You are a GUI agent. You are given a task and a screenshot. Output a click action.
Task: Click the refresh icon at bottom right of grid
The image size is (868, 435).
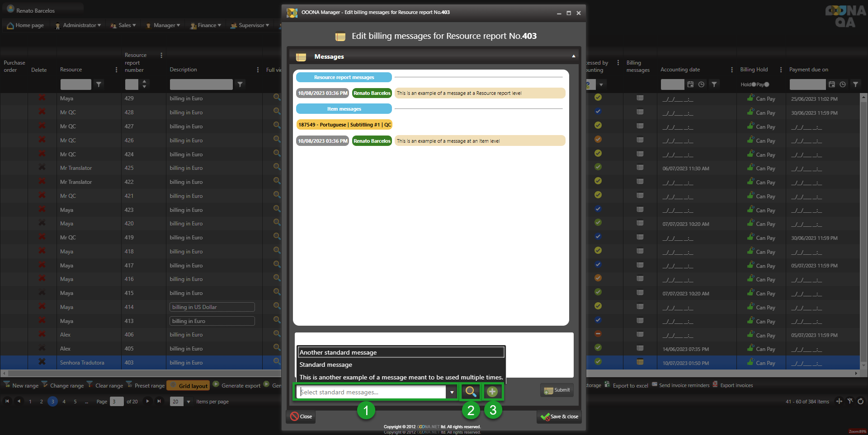click(x=860, y=401)
